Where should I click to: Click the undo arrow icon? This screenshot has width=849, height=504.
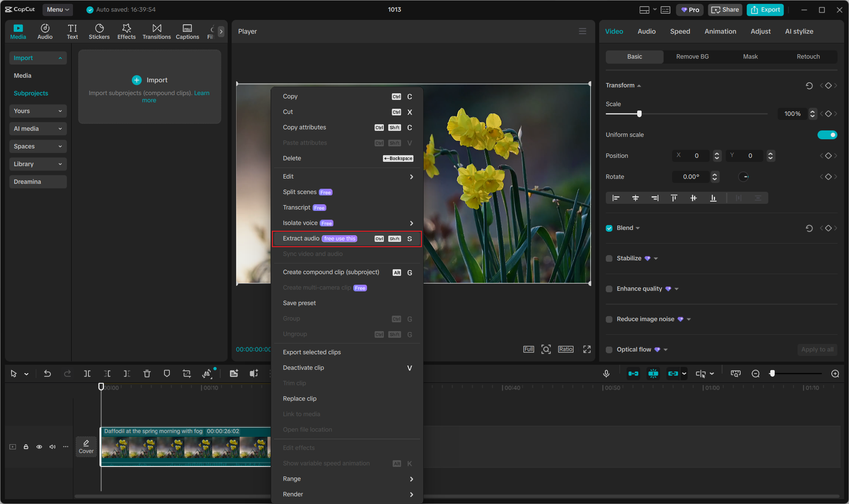[47, 374]
